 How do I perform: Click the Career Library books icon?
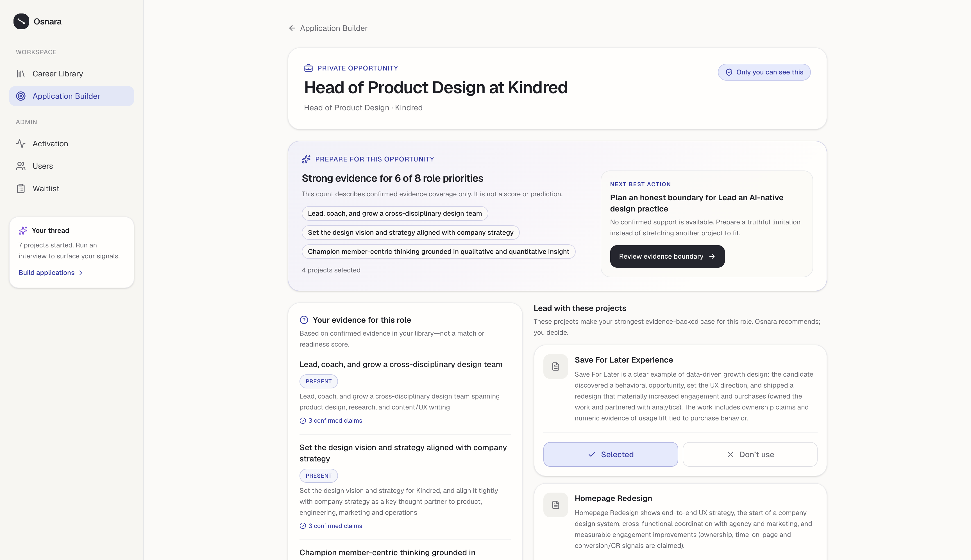(21, 74)
